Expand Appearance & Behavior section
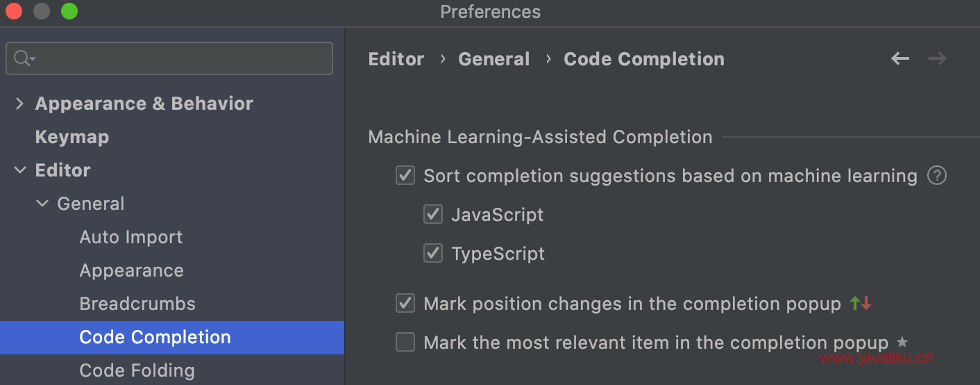This screenshot has width=980, height=385. pos(19,104)
